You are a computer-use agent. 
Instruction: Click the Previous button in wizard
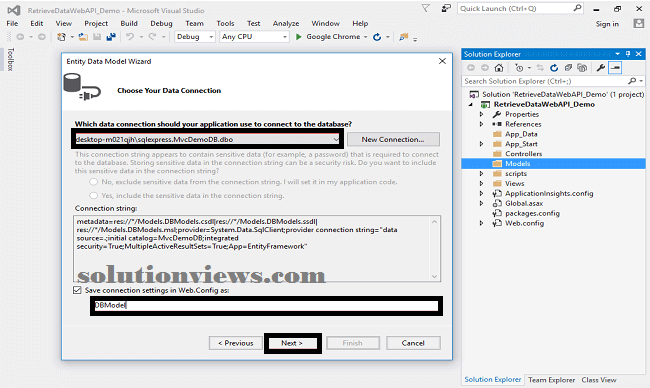(235, 343)
